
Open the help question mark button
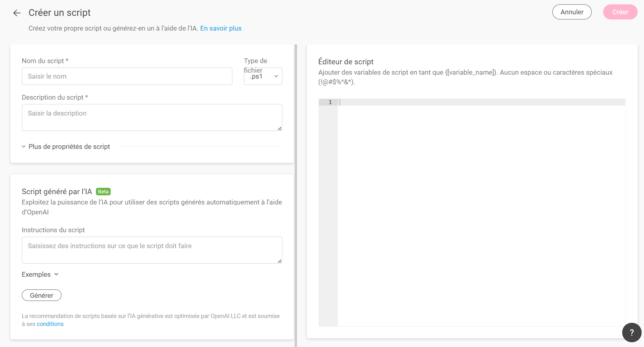pyautogui.click(x=632, y=332)
